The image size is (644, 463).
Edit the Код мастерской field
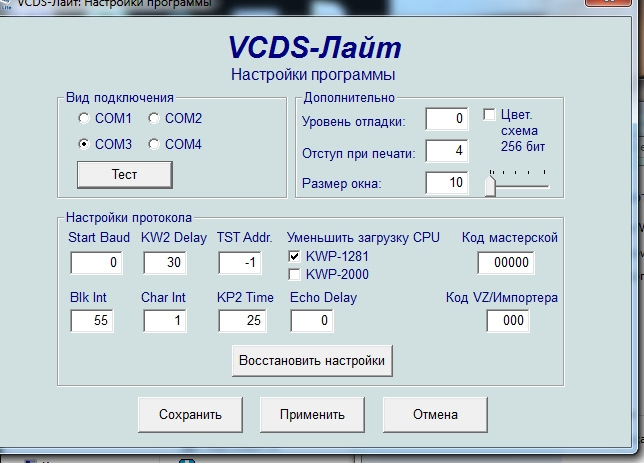click(x=506, y=263)
